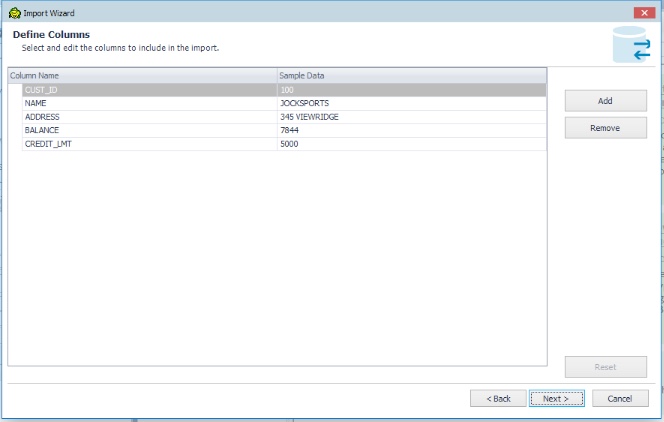Cancel the import wizard
664x422 pixels.
(619, 398)
